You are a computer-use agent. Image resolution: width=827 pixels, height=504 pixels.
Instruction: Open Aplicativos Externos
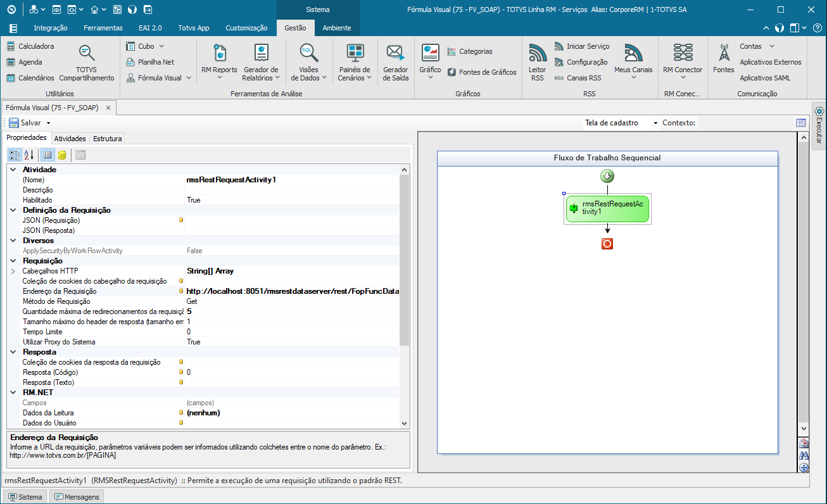(771, 62)
